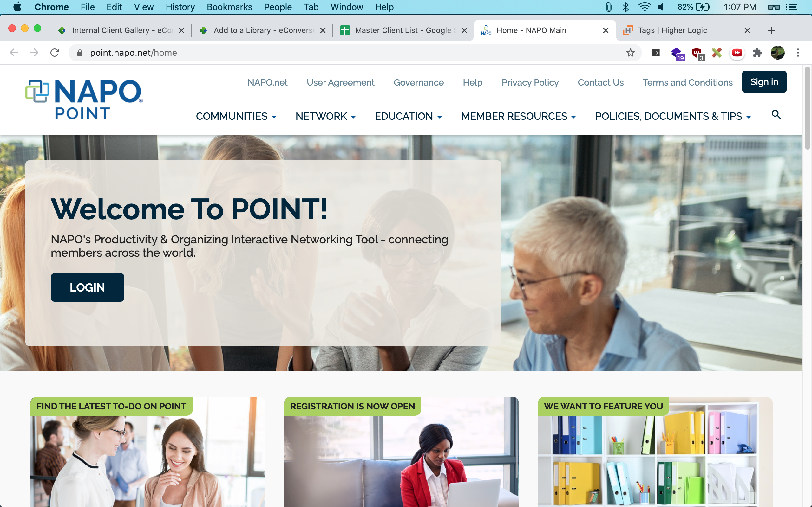Viewport: 812px width, 507px height.
Task: Open the Privacy Policy link
Action: click(x=530, y=82)
